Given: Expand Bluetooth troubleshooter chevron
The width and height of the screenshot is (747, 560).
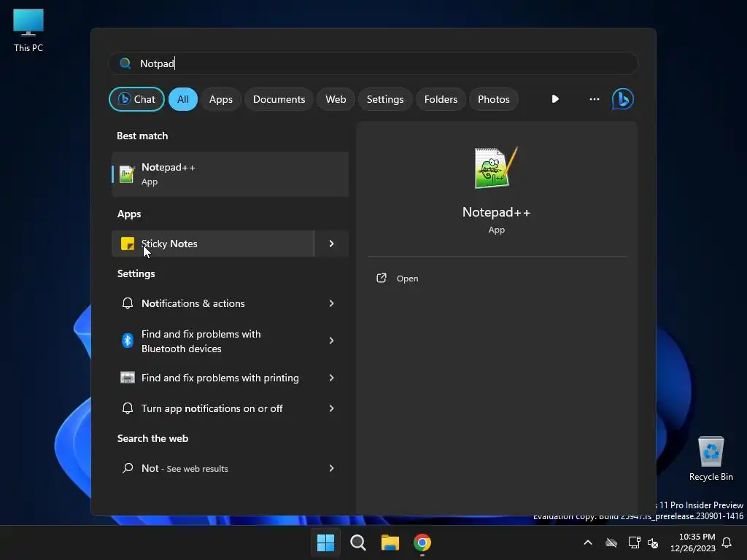Looking at the screenshot, I should tap(332, 341).
